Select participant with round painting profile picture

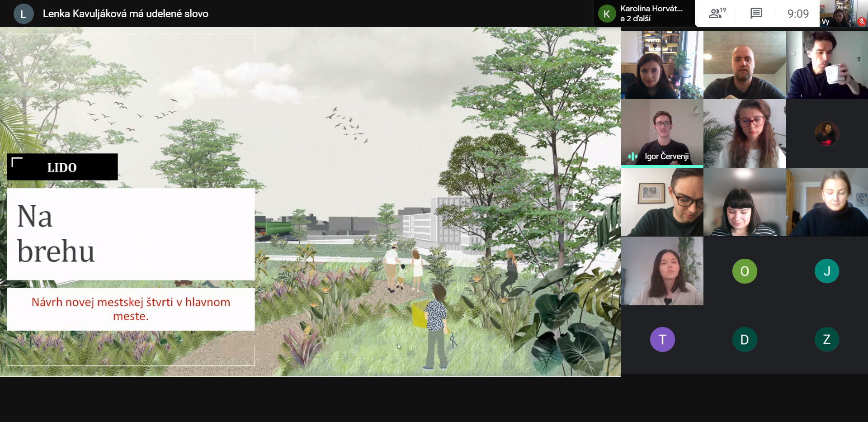point(827,133)
